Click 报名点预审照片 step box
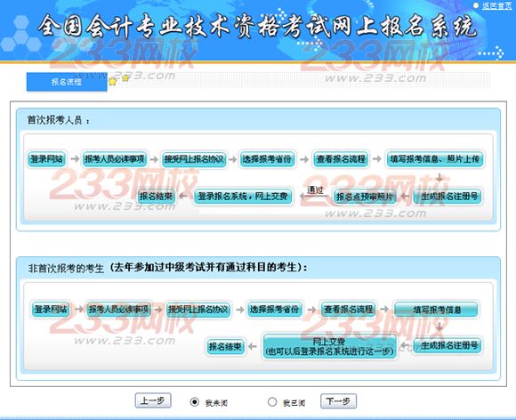The width and height of the screenshot is (516, 420). (x=365, y=197)
